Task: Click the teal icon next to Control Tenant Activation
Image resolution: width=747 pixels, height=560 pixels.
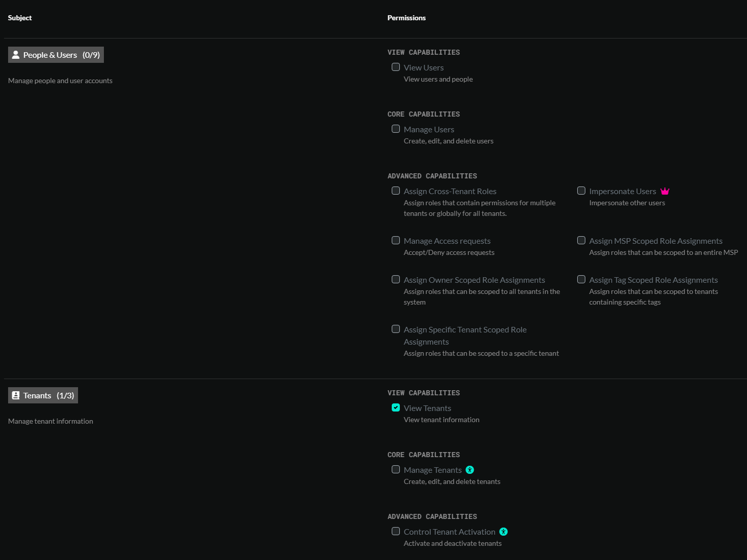Action: (x=503, y=532)
